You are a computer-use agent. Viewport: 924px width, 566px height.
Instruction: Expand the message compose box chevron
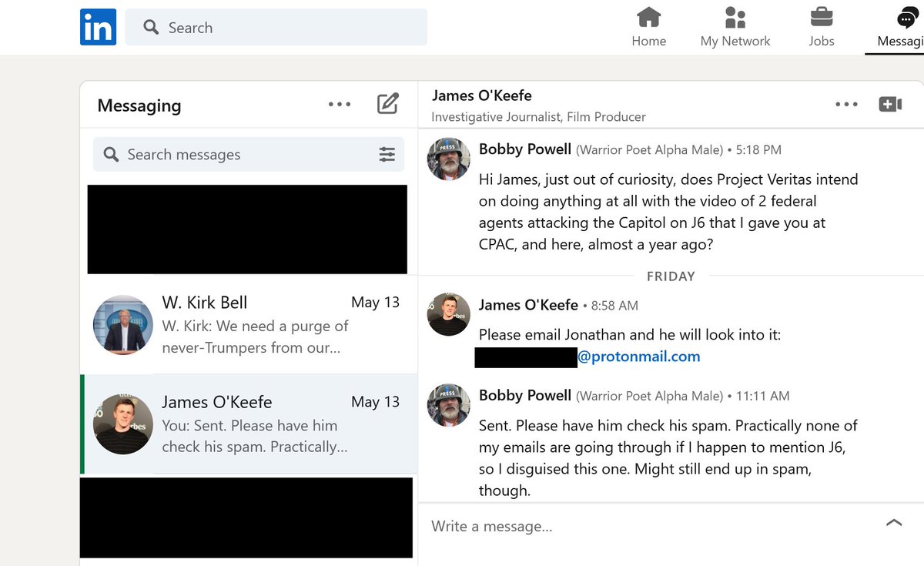point(893,523)
